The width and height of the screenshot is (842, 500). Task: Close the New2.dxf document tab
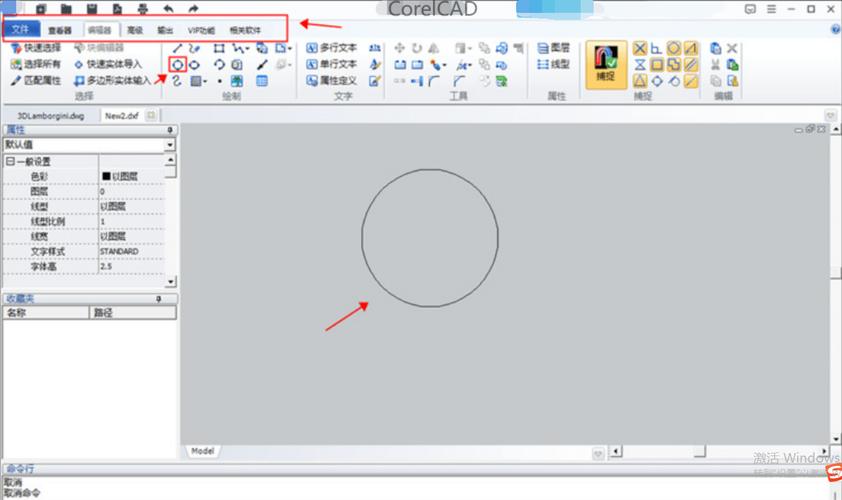click(x=151, y=115)
